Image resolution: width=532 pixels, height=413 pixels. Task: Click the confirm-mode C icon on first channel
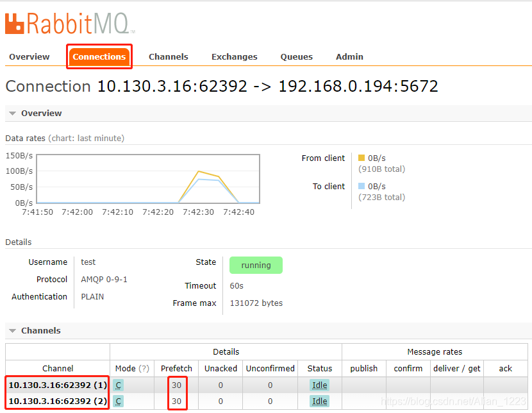click(118, 385)
